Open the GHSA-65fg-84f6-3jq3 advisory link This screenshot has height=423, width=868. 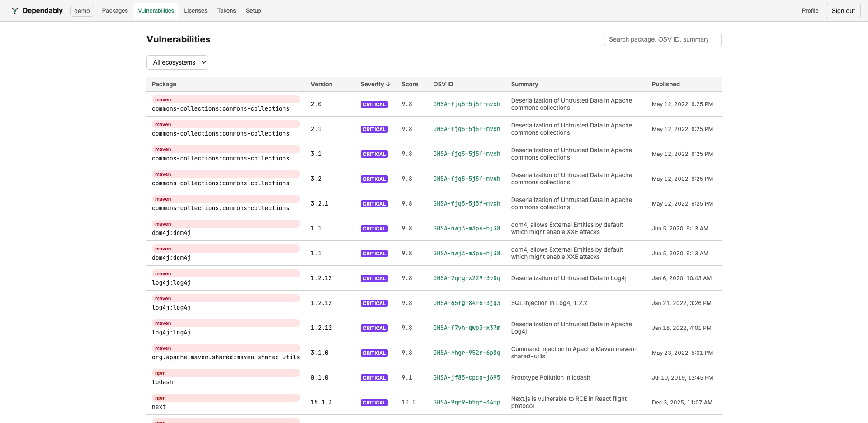click(467, 303)
